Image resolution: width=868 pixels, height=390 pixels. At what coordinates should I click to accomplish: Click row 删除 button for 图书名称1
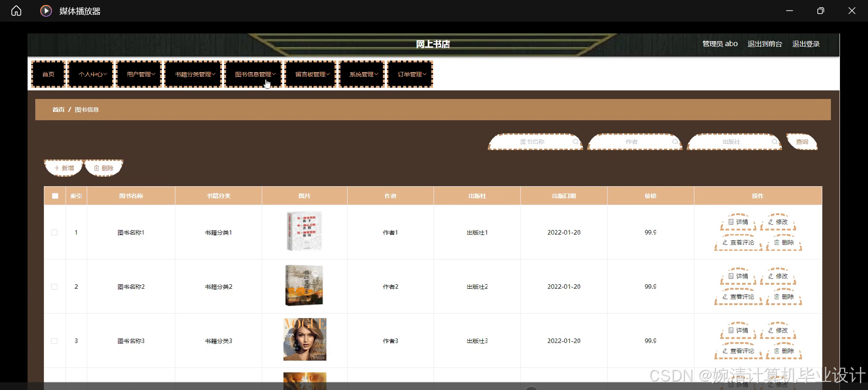(784, 243)
